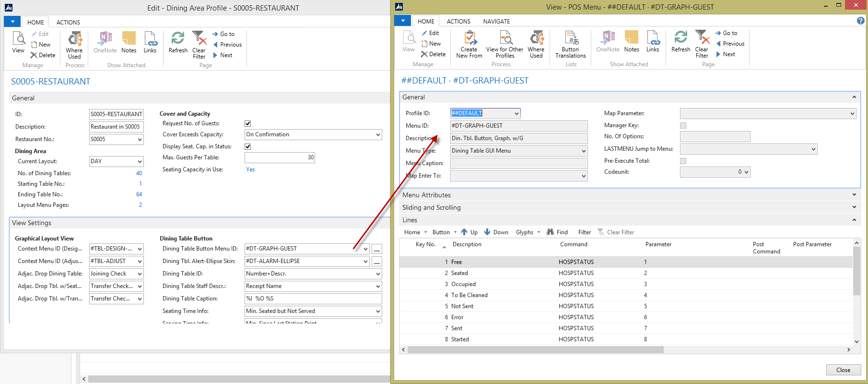Image resolution: width=868 pixels, height=384 pixels.
Task: Open Cover Exceeds Capacity dropdown
Action: (x=378, y=135)
